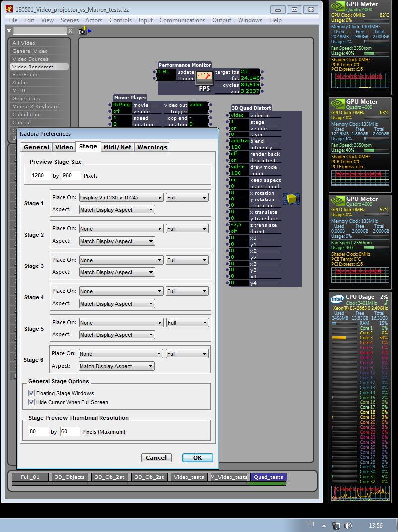Screen dimensions: 398x532
Task: Open Stage 3 Aspect dropdown
Action: click(x=117, y=272)
